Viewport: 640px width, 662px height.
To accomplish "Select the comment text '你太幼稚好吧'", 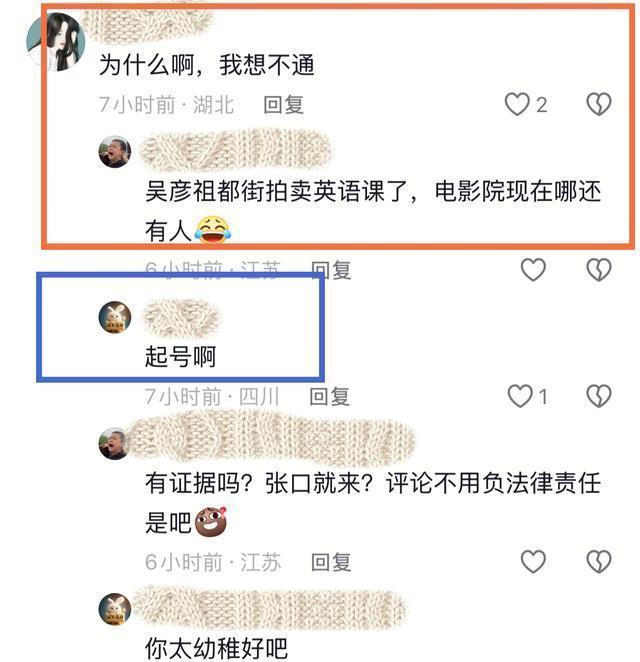I will point(216,648).
